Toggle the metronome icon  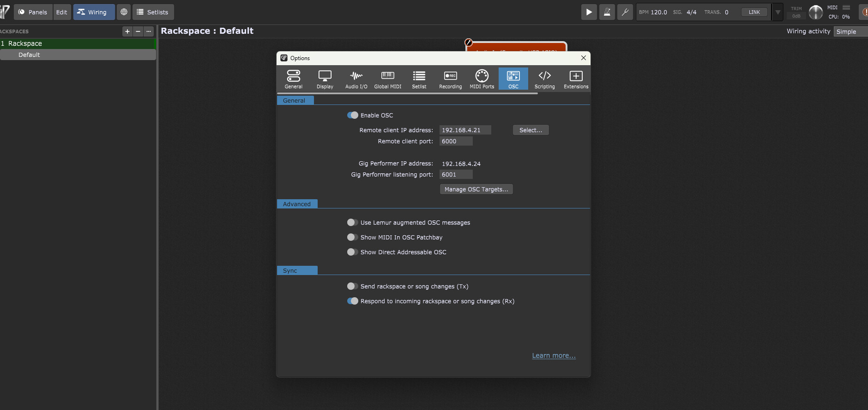coord(607,12)
